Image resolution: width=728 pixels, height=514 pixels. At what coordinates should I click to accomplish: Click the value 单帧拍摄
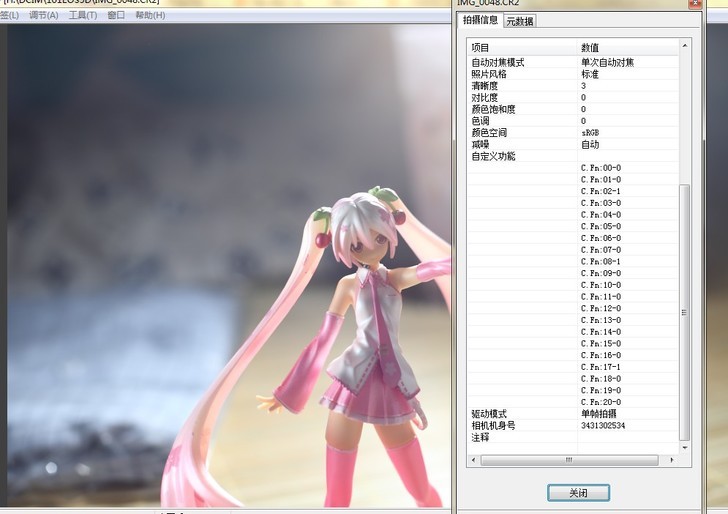[599, 414]
